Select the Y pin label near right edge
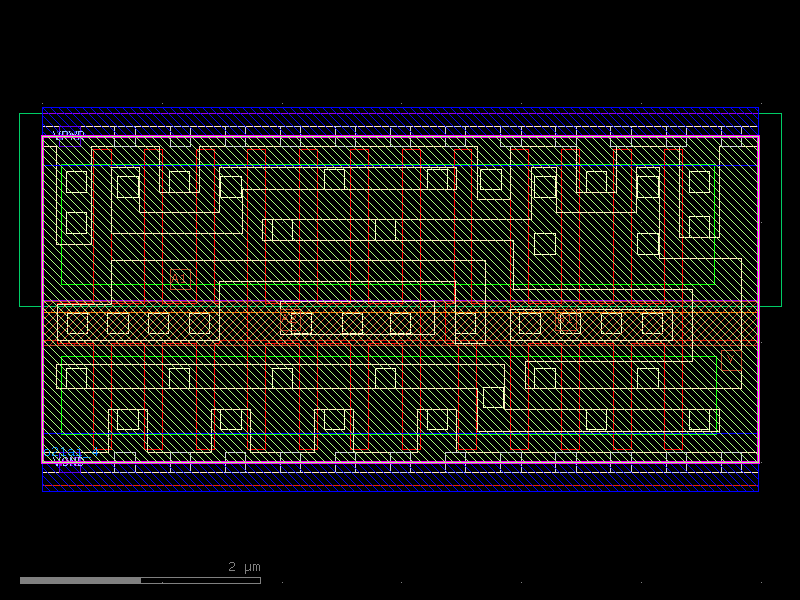This screenshot has width=800, height=600. (x=731, y=359)
